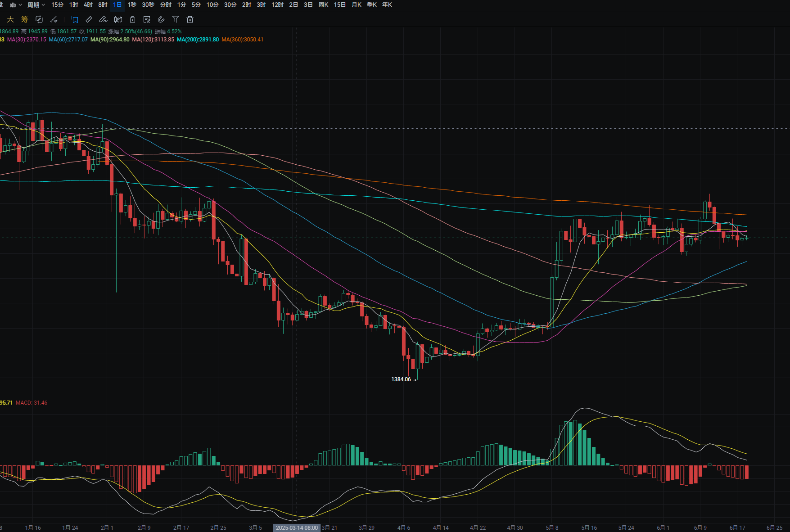Viewport: 790px width, 532px height.
Task: Show the 年K yearly chart
Action: 387,5
